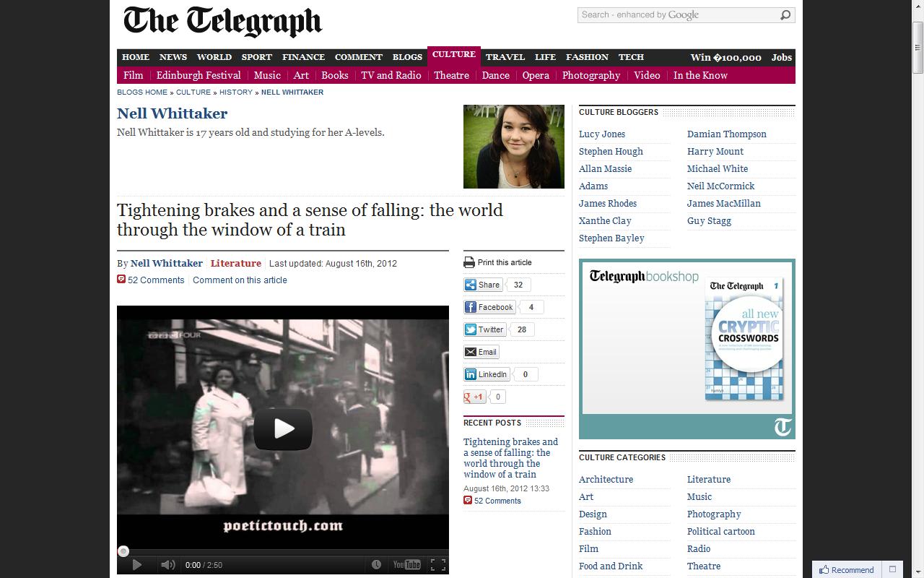Email the article using the envelope icon
This screenshot has height=578, width=924.
470,352
